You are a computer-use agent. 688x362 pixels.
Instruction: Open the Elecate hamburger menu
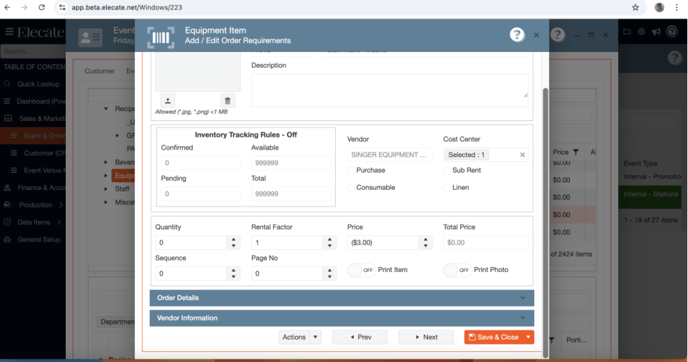pos(9,32)
